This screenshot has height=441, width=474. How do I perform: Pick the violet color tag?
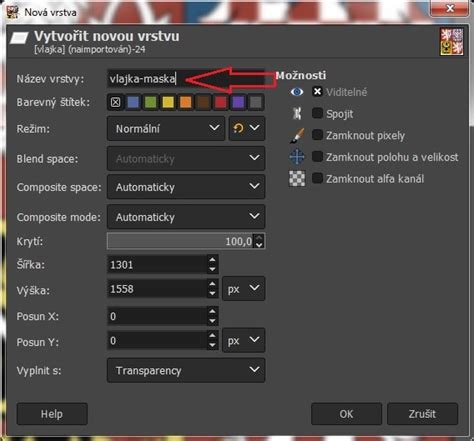click(238, 102)
